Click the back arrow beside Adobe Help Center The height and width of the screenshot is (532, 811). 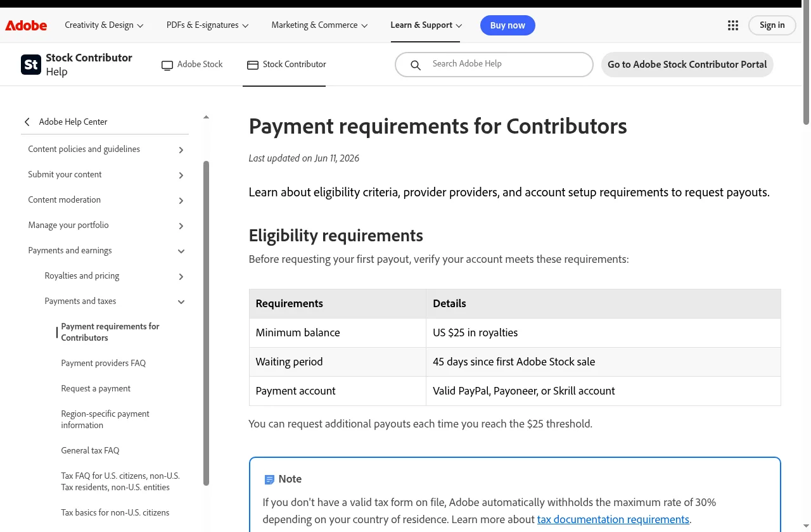click(x=27, y=122)
